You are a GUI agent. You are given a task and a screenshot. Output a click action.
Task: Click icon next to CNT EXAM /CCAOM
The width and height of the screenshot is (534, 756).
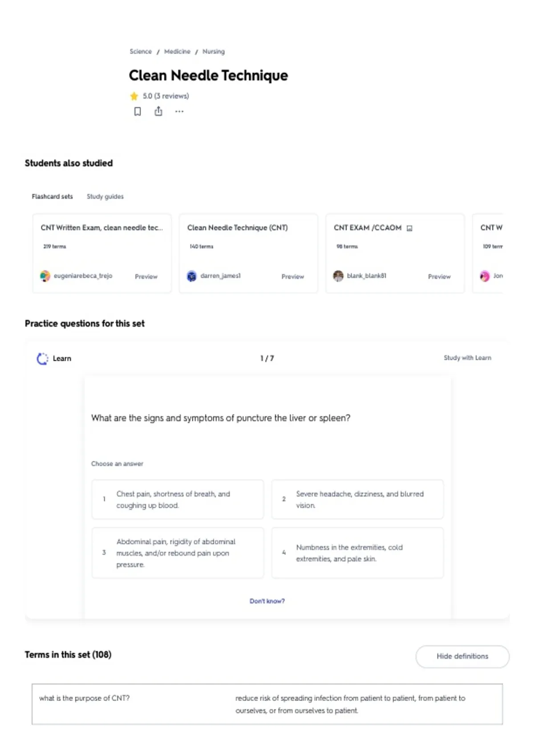[x=409, y=228]
